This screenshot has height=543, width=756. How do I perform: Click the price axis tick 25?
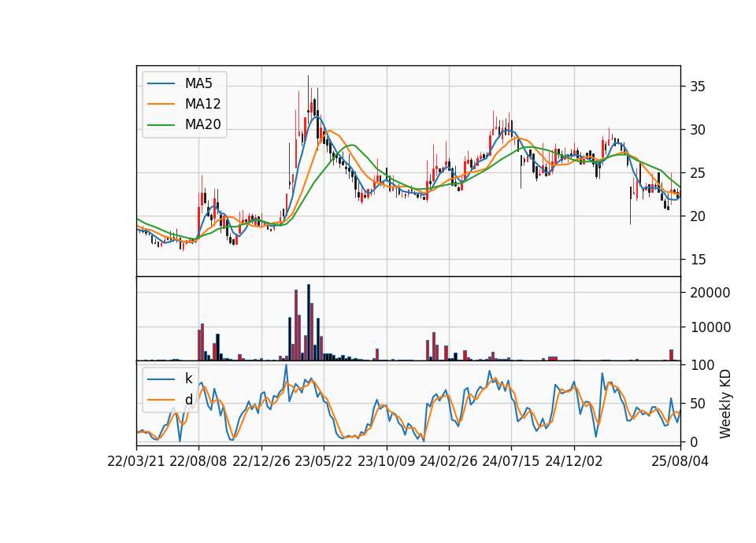pos(698,173)
